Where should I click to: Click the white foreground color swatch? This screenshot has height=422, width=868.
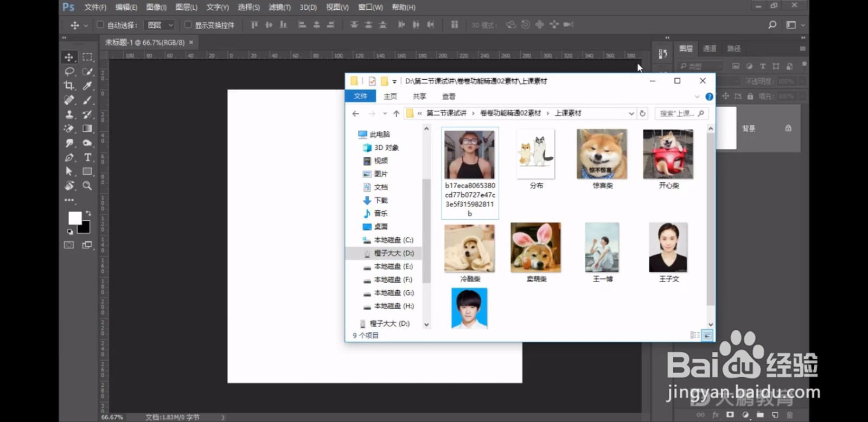pos(74,218)
